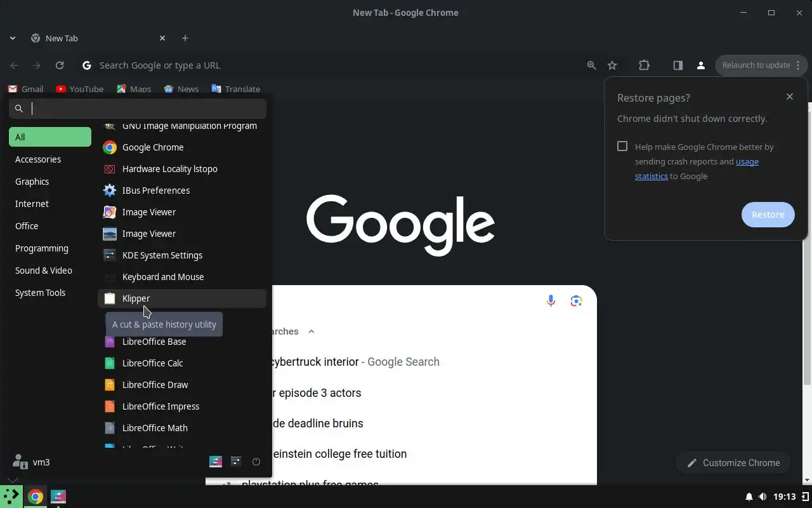Launch Google Chrome from the application menu list
This screenshot has width=812, height=508.
coord(182,147)
